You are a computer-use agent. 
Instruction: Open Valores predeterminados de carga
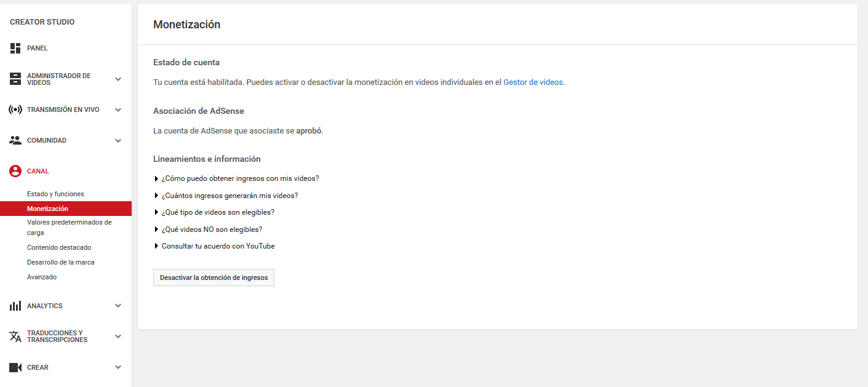(70, 228)
